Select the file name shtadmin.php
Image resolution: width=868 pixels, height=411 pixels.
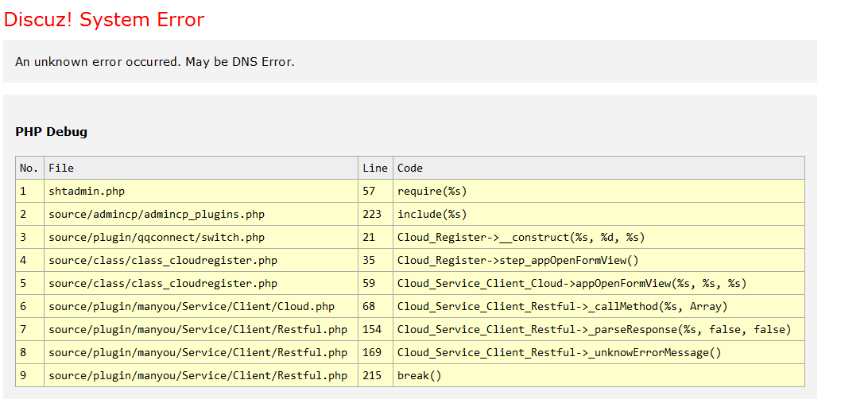click(x=87, y=191)
